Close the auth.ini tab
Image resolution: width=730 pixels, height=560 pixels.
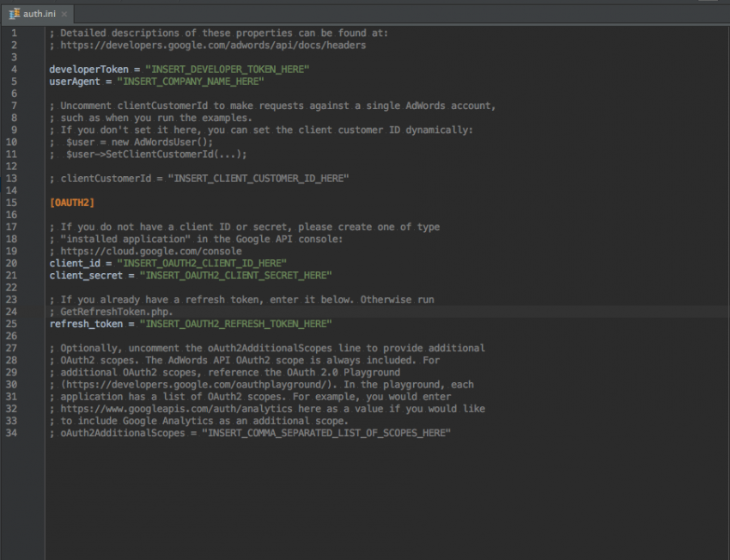(x=65, y=14)
